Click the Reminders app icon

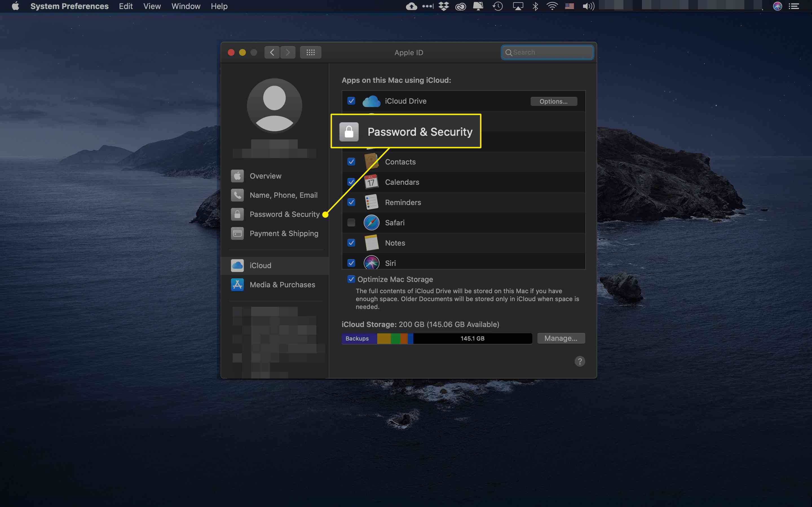click(x=371, y=202)
